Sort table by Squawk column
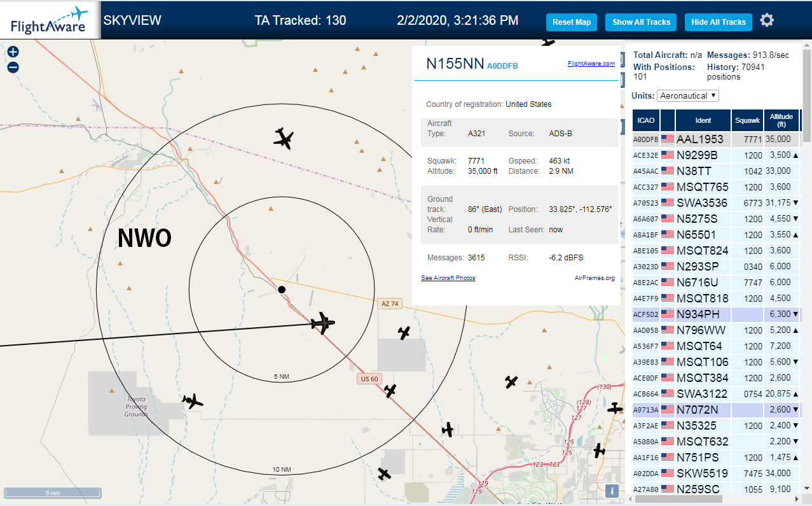812x506 pixels. (747, 120)
